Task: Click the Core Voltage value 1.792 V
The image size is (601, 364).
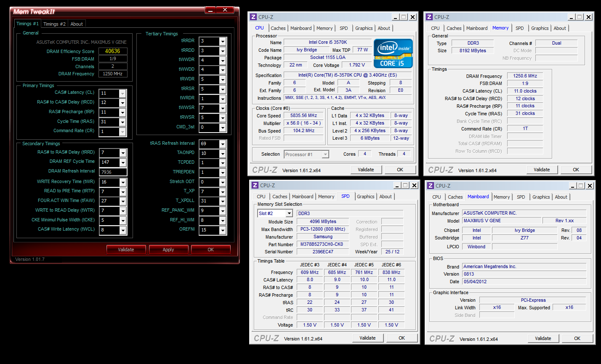Action: click(x=356, y=65)
